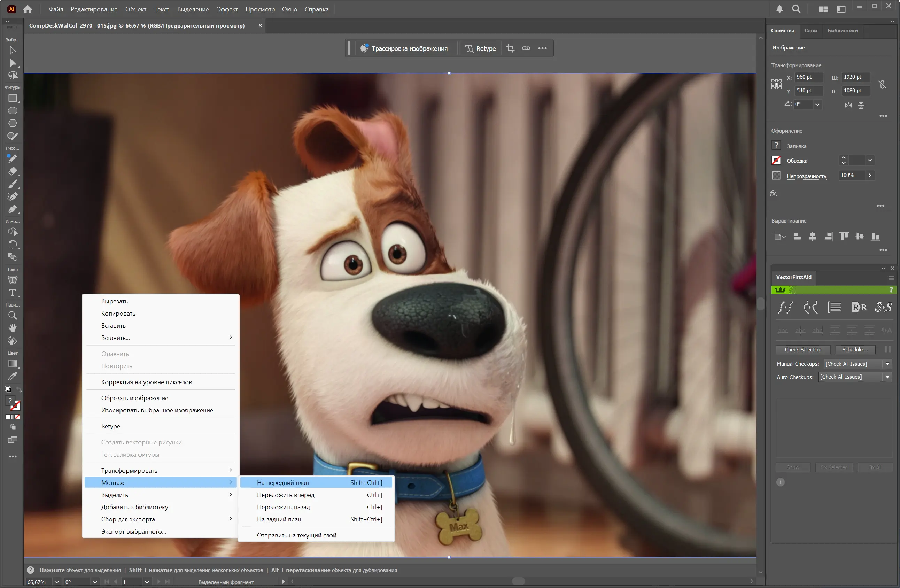
Task: Click the Flip horizontal icon in Transform
Action: point(848,105)
